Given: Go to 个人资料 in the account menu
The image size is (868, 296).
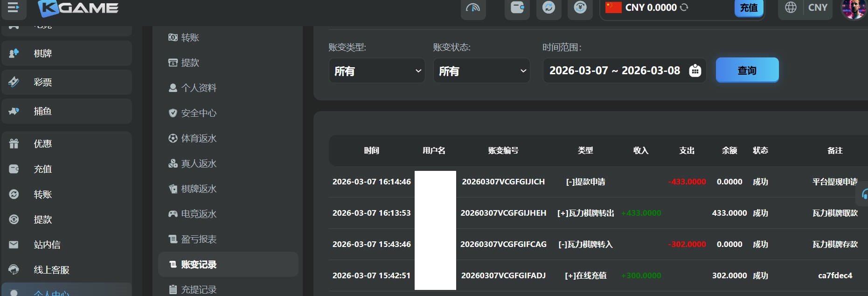Looking at the screenshot, I should [199, 88].
